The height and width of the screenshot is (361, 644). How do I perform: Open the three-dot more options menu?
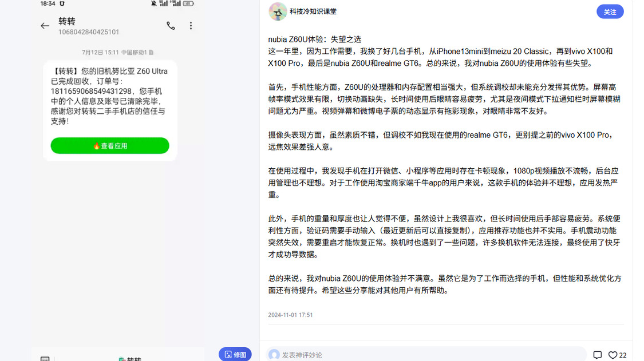(191, 26)
